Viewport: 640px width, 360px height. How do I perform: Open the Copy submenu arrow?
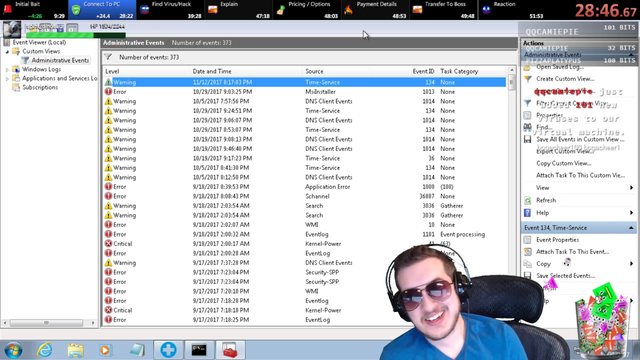click(x=631, y=264)
